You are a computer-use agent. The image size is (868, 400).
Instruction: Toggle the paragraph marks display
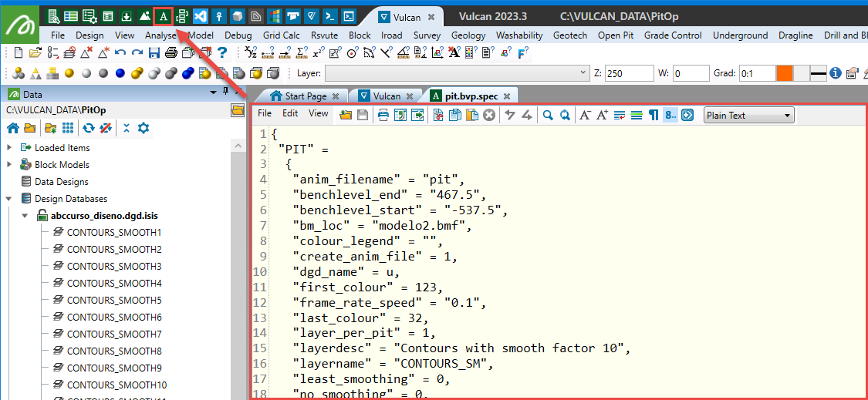(654, 115)
